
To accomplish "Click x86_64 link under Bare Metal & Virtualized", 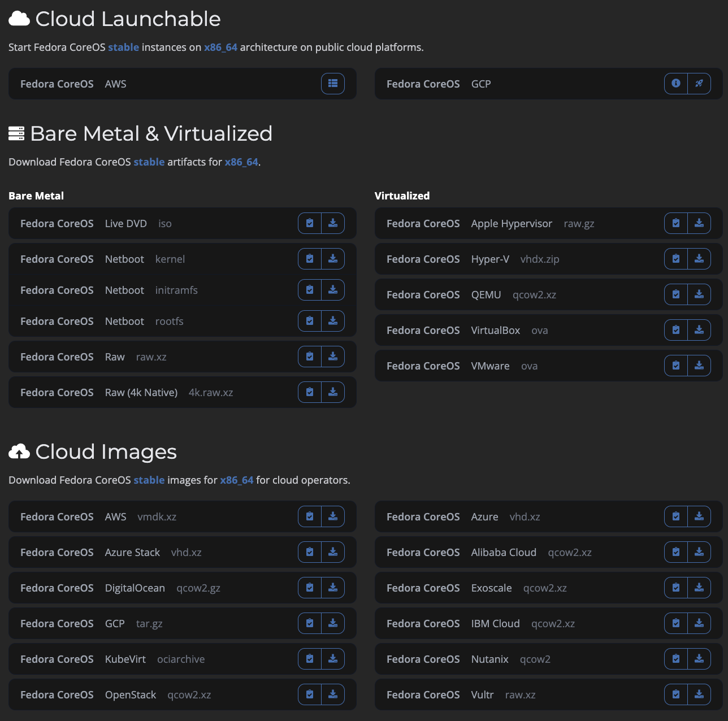I will pos(241,162).
